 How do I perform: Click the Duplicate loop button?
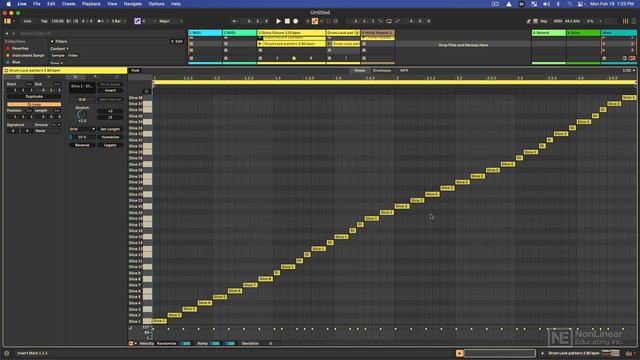[x=34, y=97]
